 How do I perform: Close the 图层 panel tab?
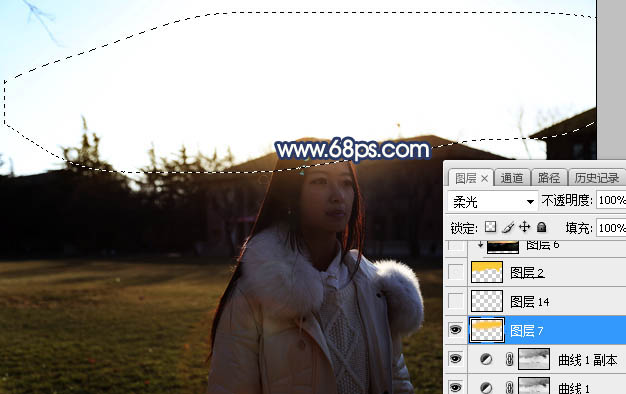point(484,178)
